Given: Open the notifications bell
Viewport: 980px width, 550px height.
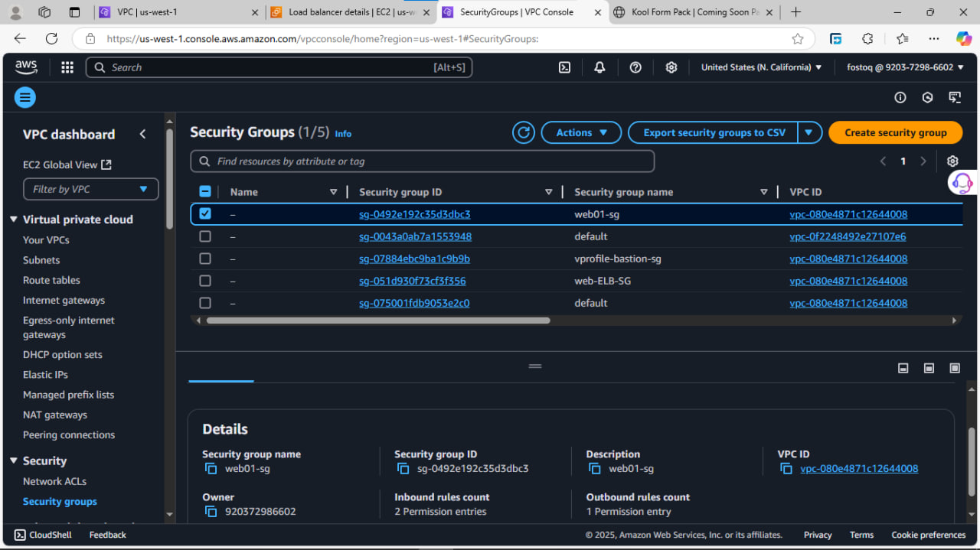Looking at the screenshot, I should click(599, 67).
